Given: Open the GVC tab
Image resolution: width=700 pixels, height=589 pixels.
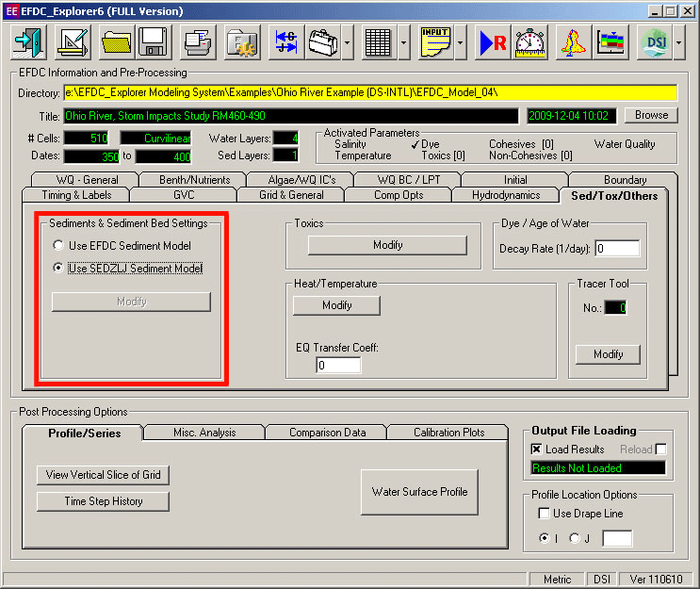Looking at the screenshot, I should (x=184, y=195).
